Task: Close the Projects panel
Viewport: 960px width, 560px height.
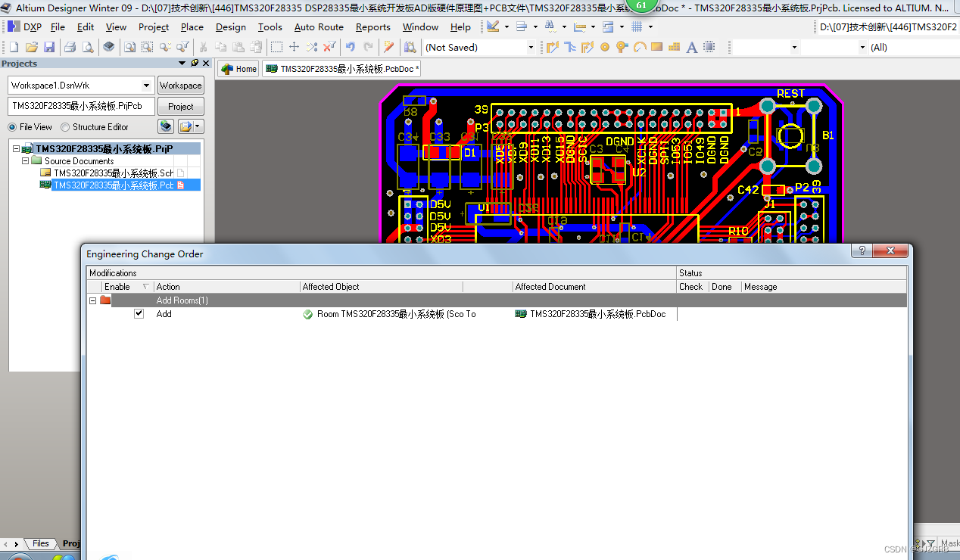Action: [x=207, y=64]
